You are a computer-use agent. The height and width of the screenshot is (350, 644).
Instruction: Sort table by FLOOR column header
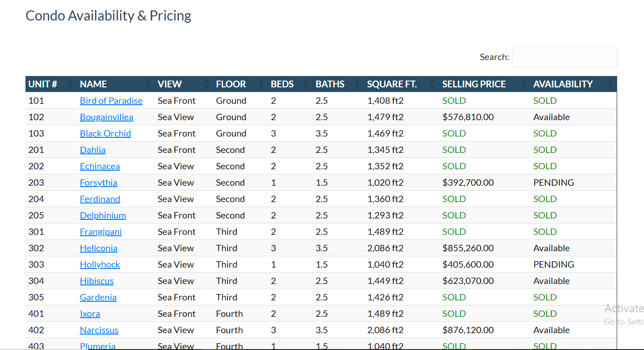coord(240,84)
